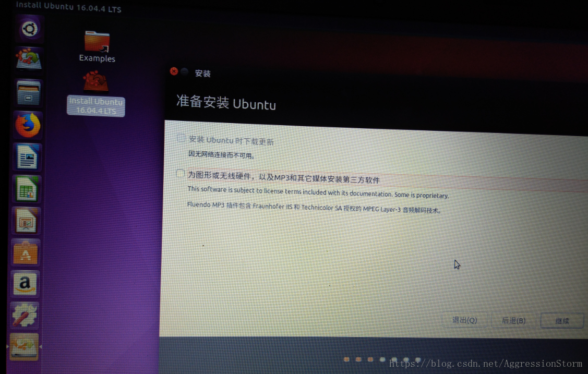This screenshot has height=374, width=588.
Task: Select the Install Ubuntu 16.04.4 LTS desktop icon
Action: coord(96,93)
